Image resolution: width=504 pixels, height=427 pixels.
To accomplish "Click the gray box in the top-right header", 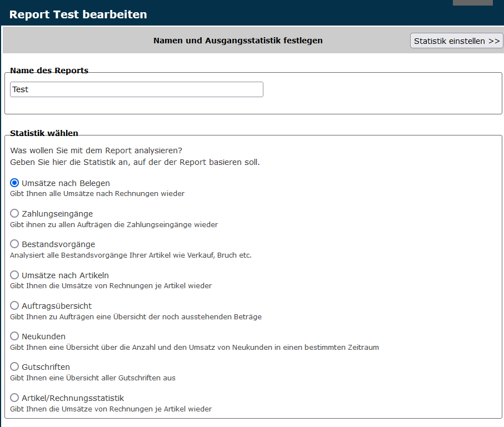I will [x=472, y=3].
